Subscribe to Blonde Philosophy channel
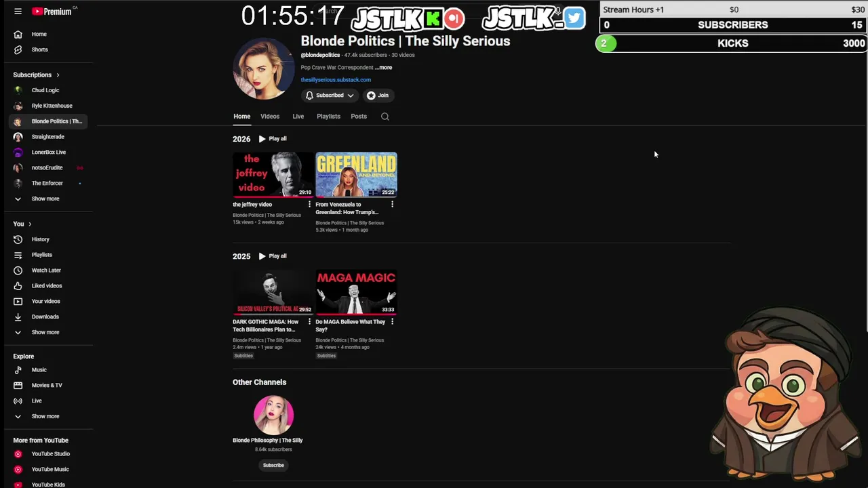 [273, 466]
